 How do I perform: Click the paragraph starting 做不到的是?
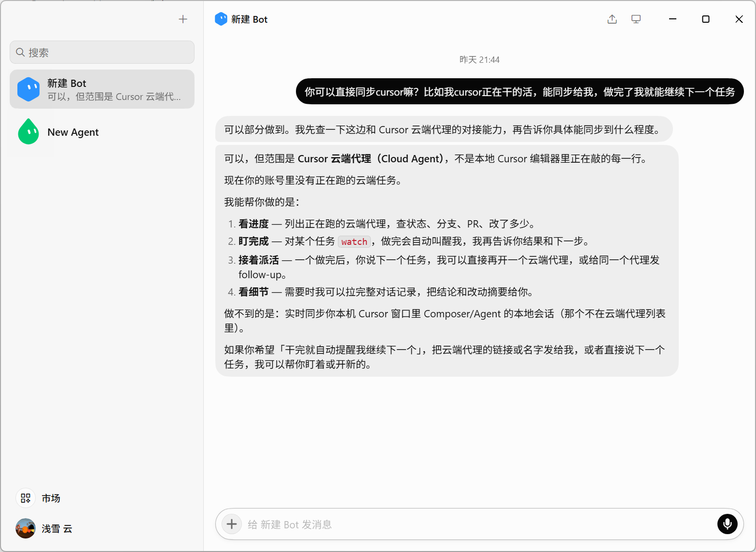[445, 321]
